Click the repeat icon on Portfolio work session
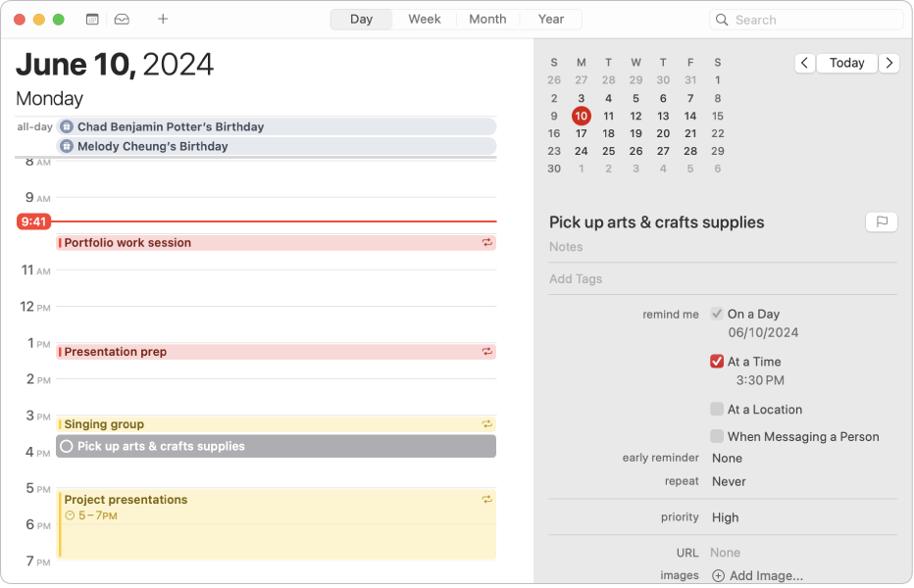 pyautogui.click(x=487, y=242)
